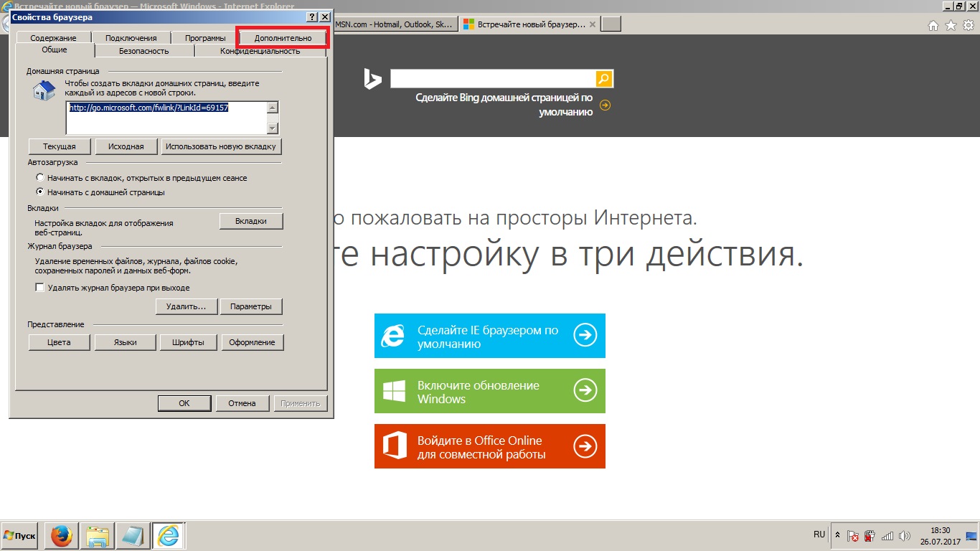This screenshot has height=551, width=980.
Task: Open the Firefox taskbar icon
Action: 62,535
